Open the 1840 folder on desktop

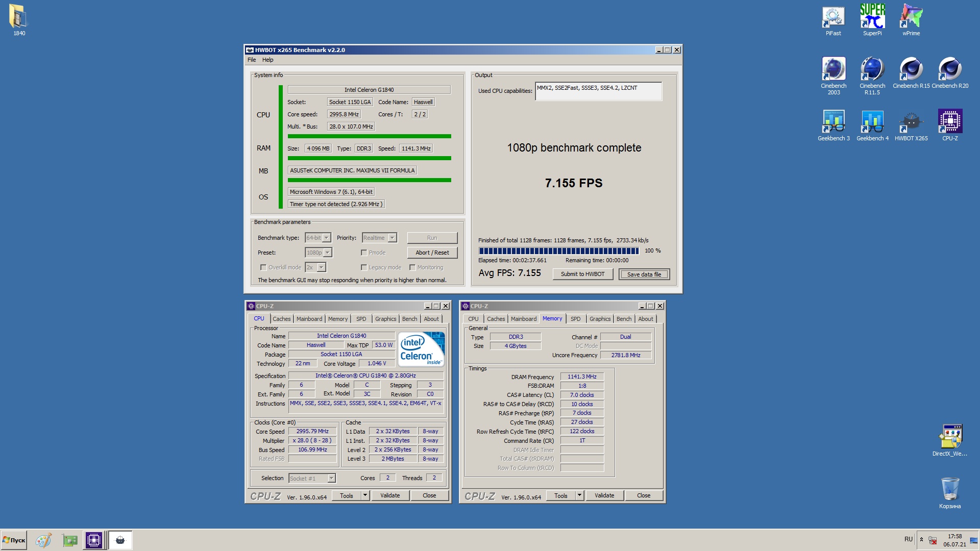click(19, 20)
